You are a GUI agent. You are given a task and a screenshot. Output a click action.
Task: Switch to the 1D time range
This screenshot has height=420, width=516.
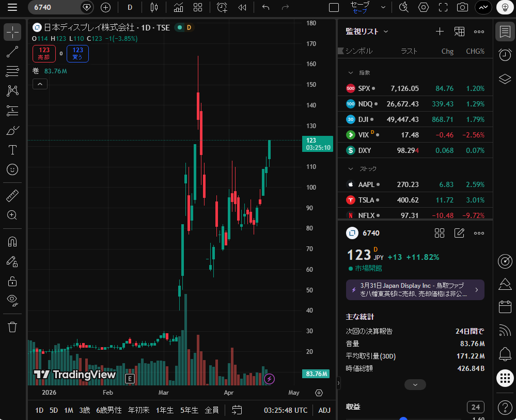point(39,410)
